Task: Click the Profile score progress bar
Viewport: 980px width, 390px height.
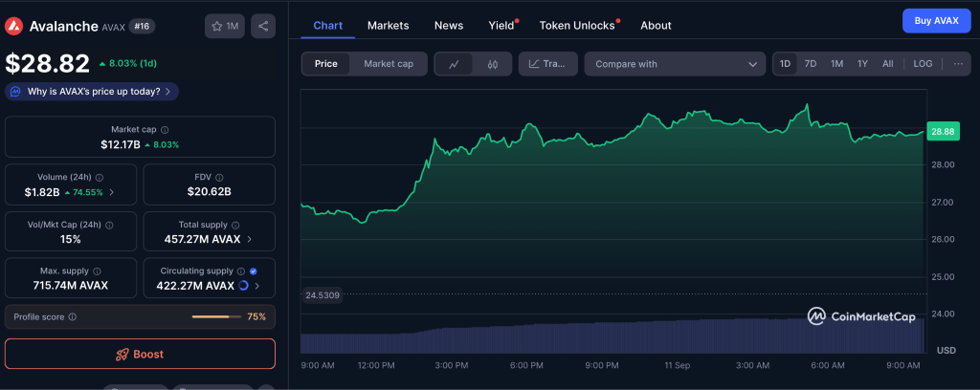Action: coord(216,317)
